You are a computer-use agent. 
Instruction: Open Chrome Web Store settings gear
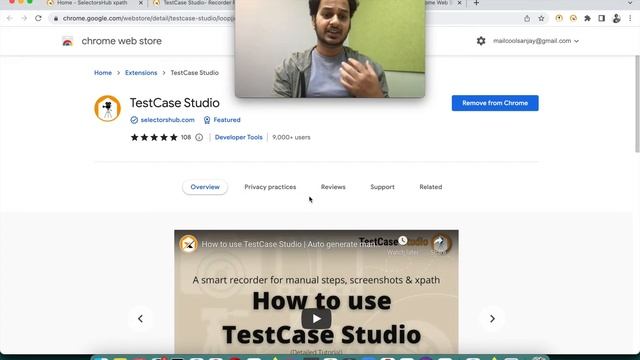[x=481, y=41]
